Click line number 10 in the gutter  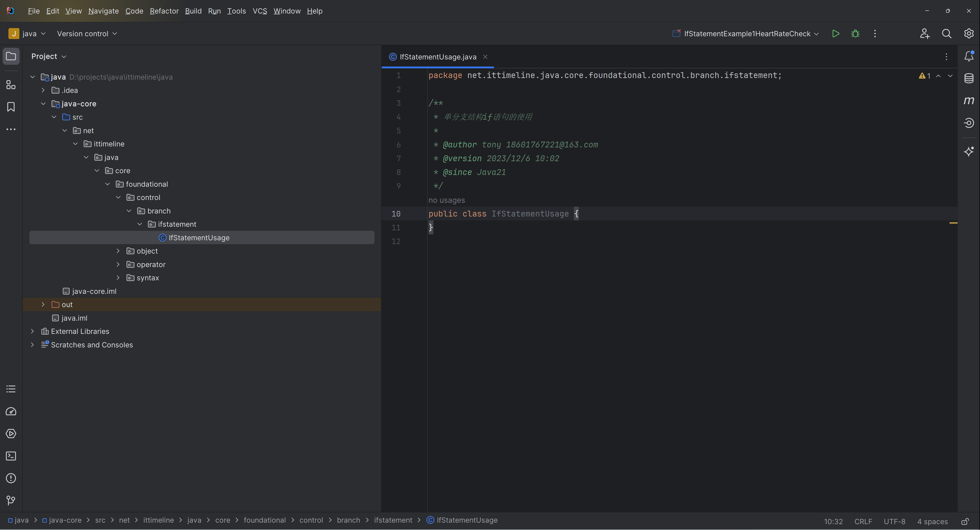(x=396, y=214)
